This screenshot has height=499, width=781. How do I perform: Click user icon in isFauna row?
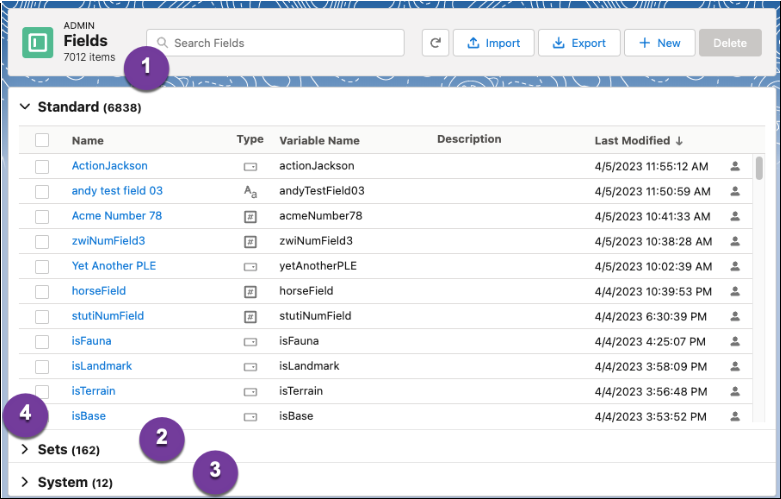pyautogui.click(x=735, y=342)
